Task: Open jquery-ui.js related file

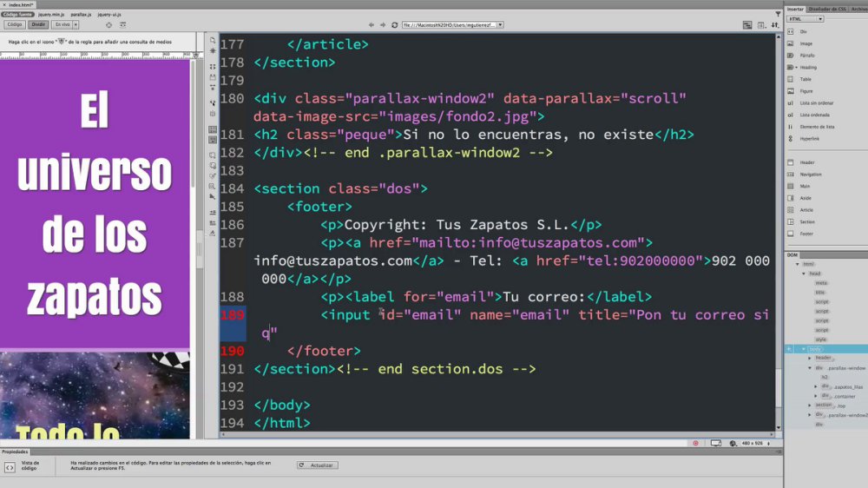Action: [109, 15]
